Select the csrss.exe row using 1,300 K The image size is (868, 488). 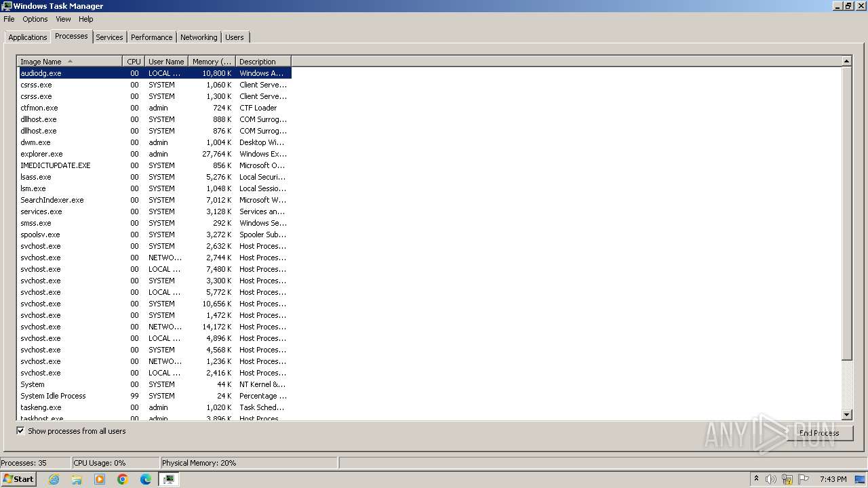[x=154, y=96]
